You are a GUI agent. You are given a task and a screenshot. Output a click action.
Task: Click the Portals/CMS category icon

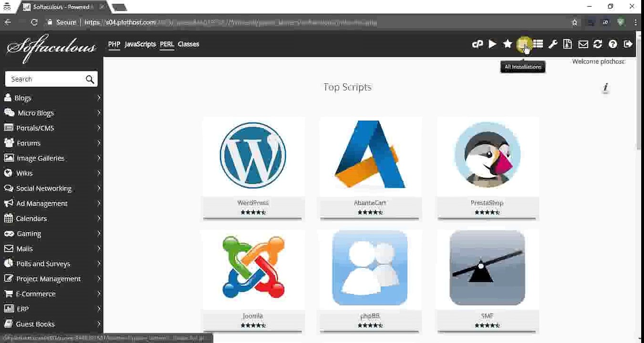pos(8,128)
